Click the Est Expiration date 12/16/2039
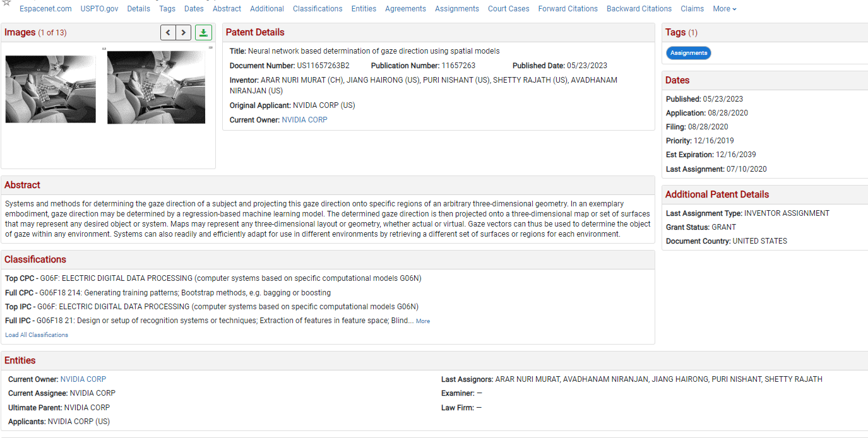Viewport: 868px width, 438px height. (735, 155)
